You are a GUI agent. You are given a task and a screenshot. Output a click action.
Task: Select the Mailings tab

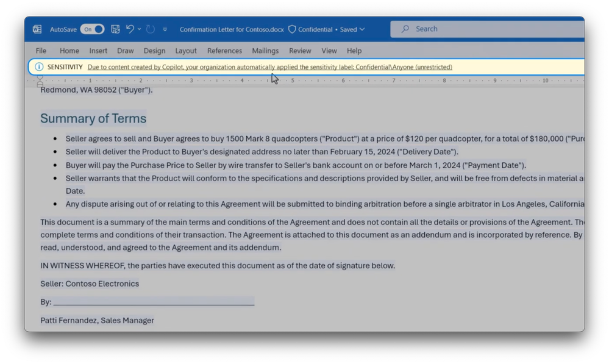265,51
